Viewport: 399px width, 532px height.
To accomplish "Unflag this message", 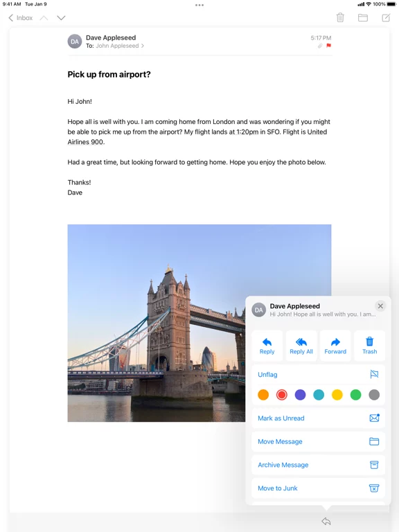I will click(318, 375).
